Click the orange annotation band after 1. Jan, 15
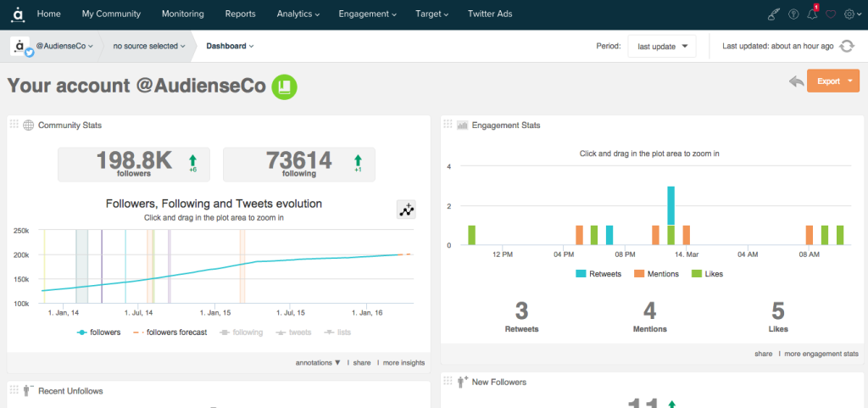Viewport: 868px width, 408px height. (x=242, y=266)
